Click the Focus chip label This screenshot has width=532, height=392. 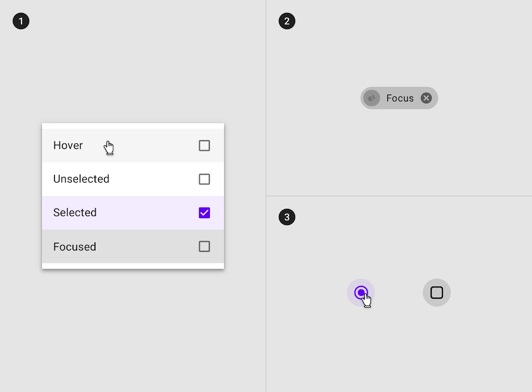(x=399, y=98)
